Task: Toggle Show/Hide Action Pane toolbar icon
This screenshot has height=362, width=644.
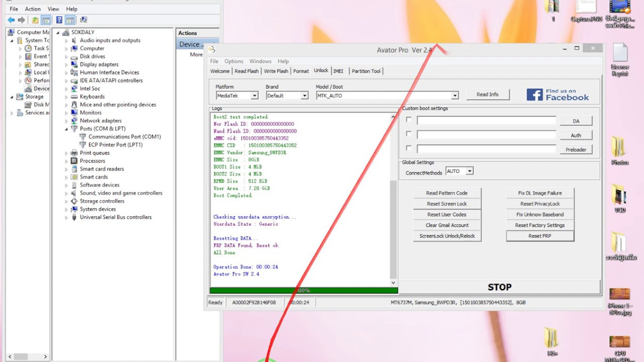Action: [70, 20]
